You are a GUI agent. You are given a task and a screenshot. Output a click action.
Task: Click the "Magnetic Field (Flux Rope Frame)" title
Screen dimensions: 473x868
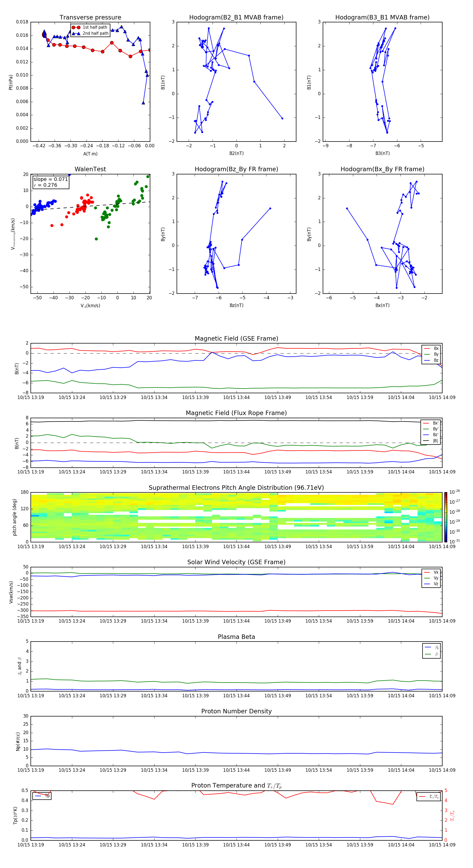236,413
